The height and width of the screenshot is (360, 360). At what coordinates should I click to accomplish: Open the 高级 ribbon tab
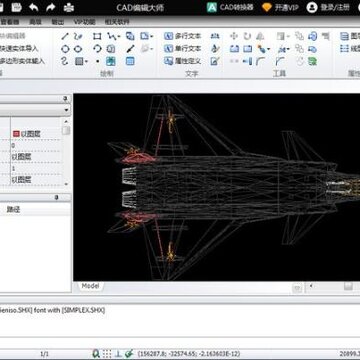[x=35, y=22]
